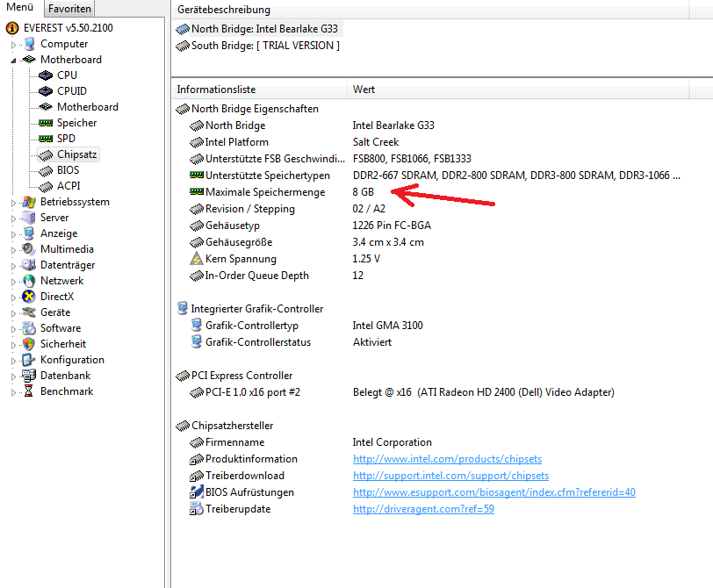Select the Motherboard child item under Motherboard
The image size is (713, 588).
click(x=87, y=107)
